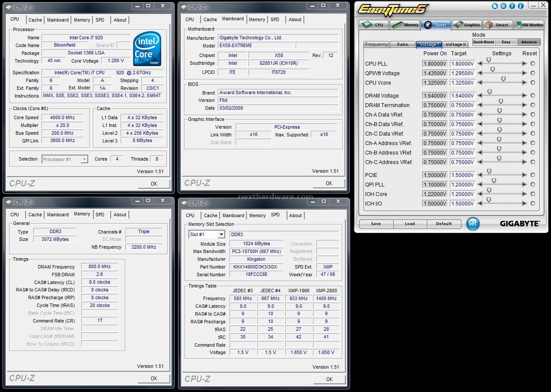Open the Slot #1 memory slot dropdown
551x392 pixels.
coord(221,234)
